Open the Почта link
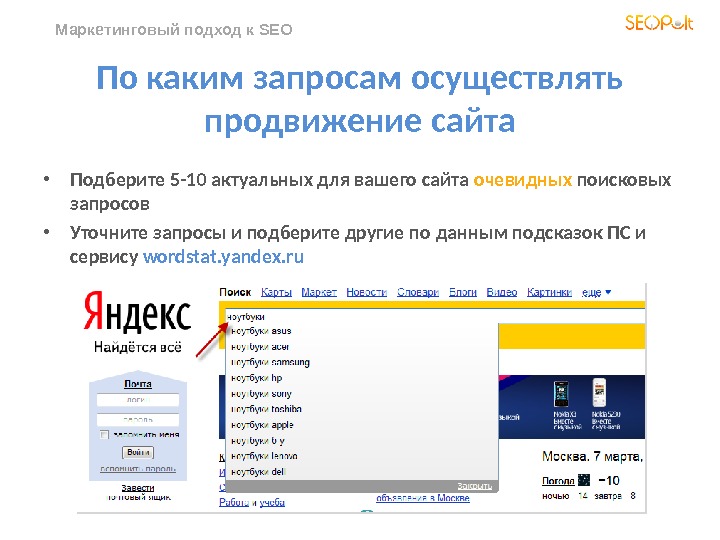 click(138, 383)
